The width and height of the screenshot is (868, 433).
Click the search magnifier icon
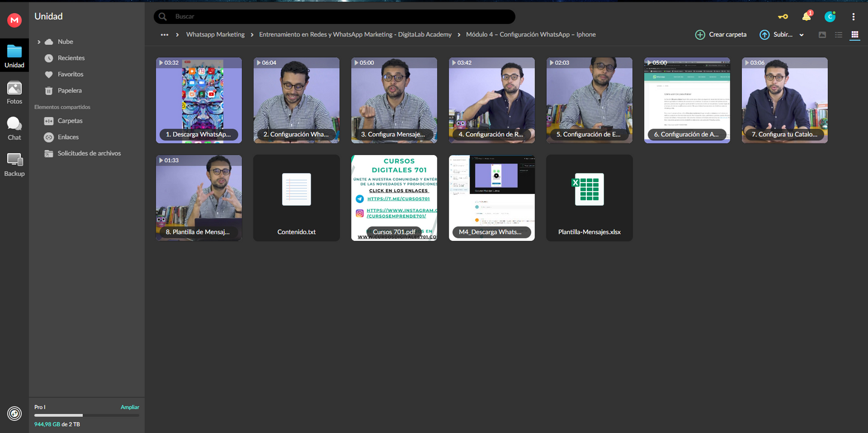coord(162,17)
